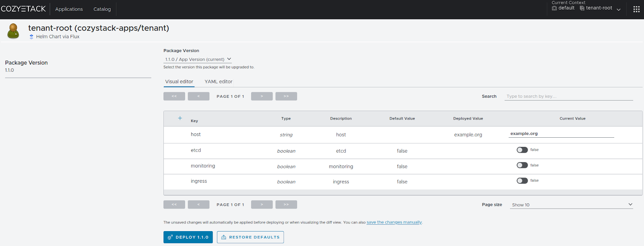Go to previous page using top pagination
Viewport: 644px width, 246px height.
(198, 96)
